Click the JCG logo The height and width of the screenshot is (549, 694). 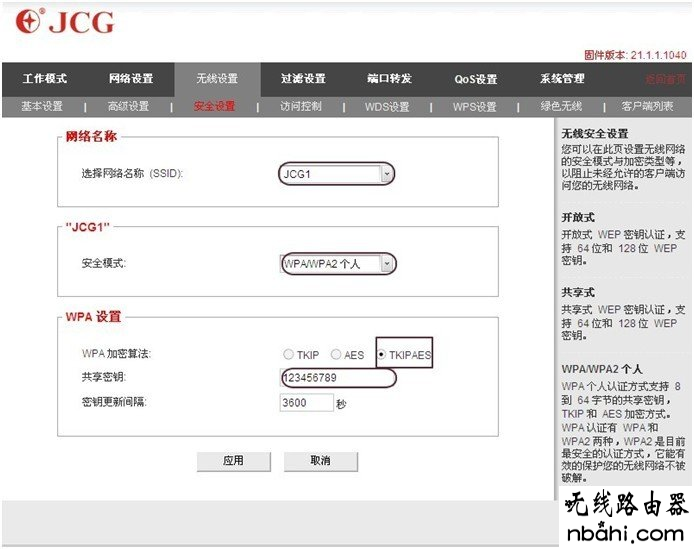tap(65, 21)
